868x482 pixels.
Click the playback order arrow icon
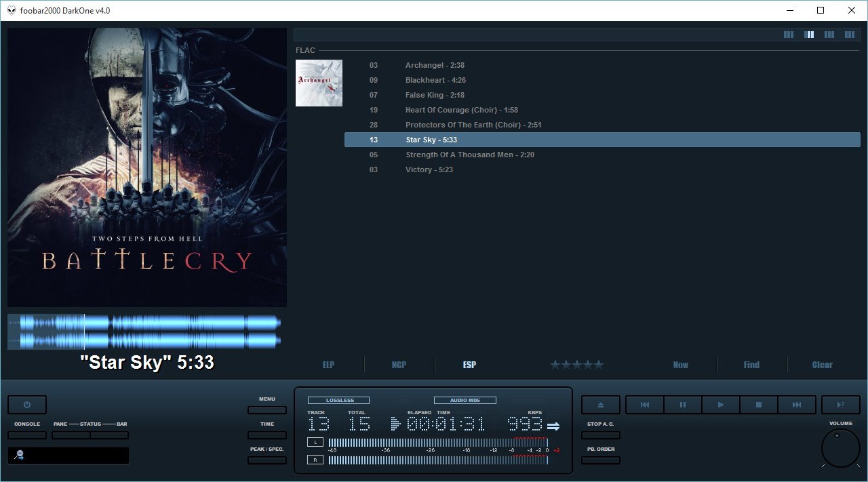tap(553, 426)
